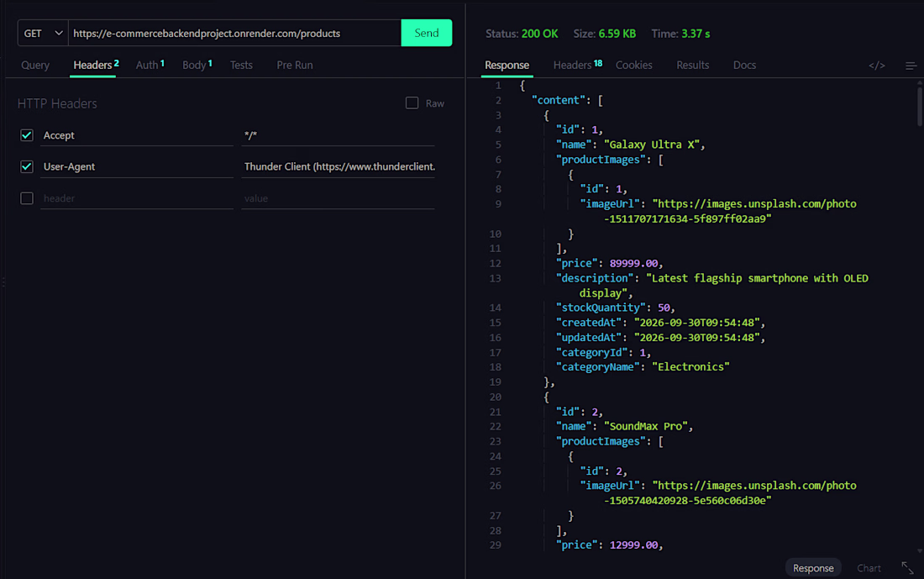
Task: Click the "SoundMax Pro" name value
Action: pyautogui.click(x=648, y=426)
